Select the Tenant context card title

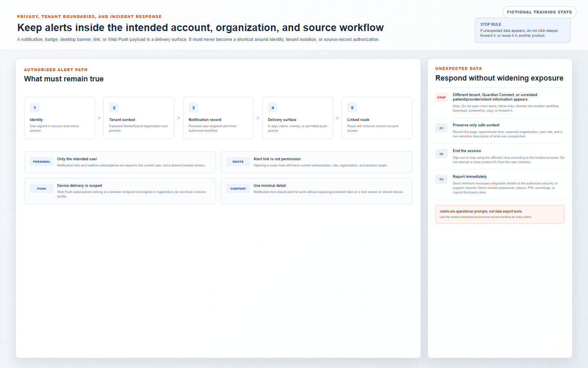point(122,120)
